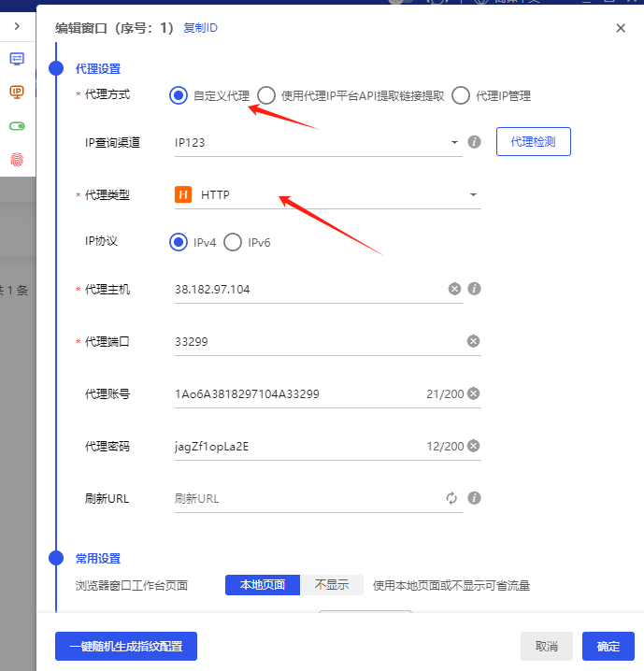
Task: Select the 自定义代理 radio option
Action: 179,95
